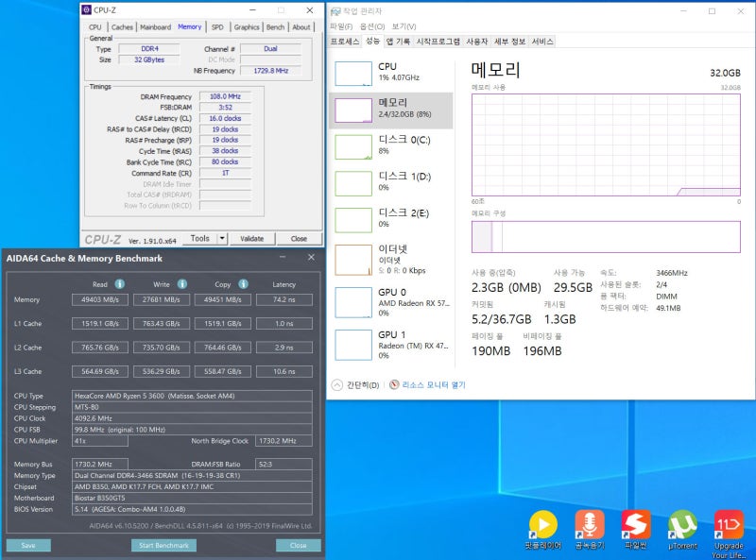This screenshot has height=560, width=756.
Task: Select Disk 2 (E:) in performance list
Action: click(390, 220)
